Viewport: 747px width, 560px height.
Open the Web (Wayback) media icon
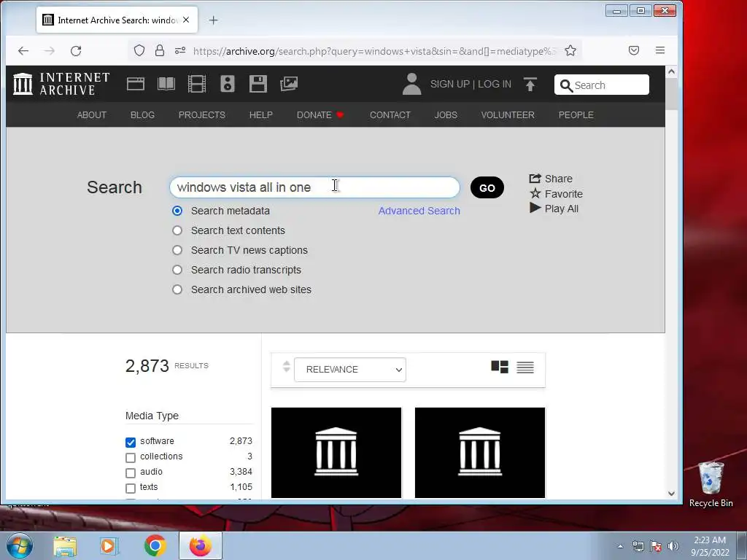coord(135,84)
